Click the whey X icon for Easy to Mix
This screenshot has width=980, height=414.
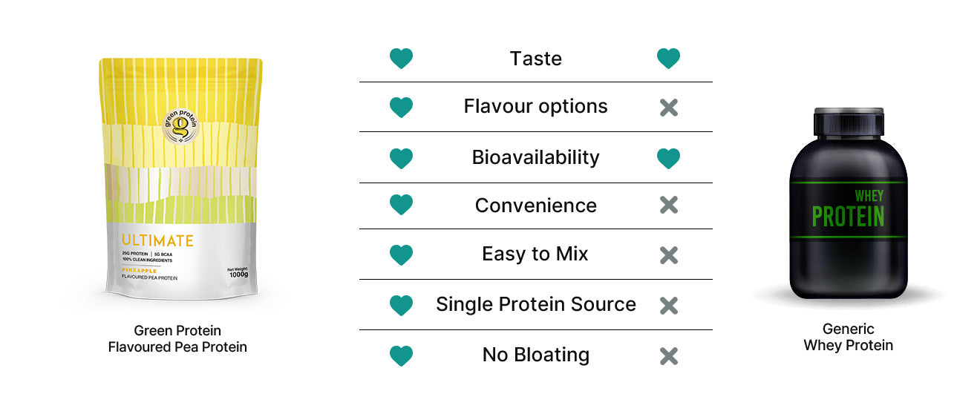(x=668, y=255)
